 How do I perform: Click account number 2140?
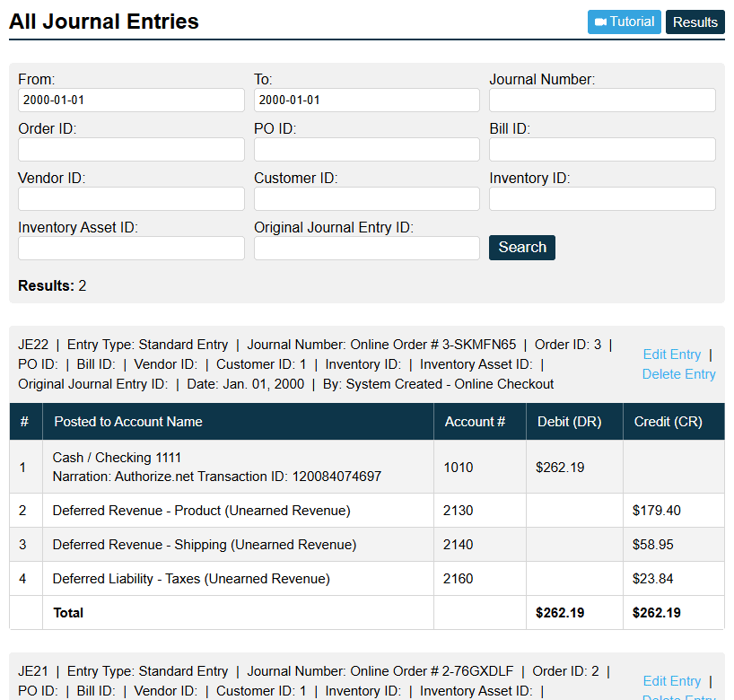(459, 545)
